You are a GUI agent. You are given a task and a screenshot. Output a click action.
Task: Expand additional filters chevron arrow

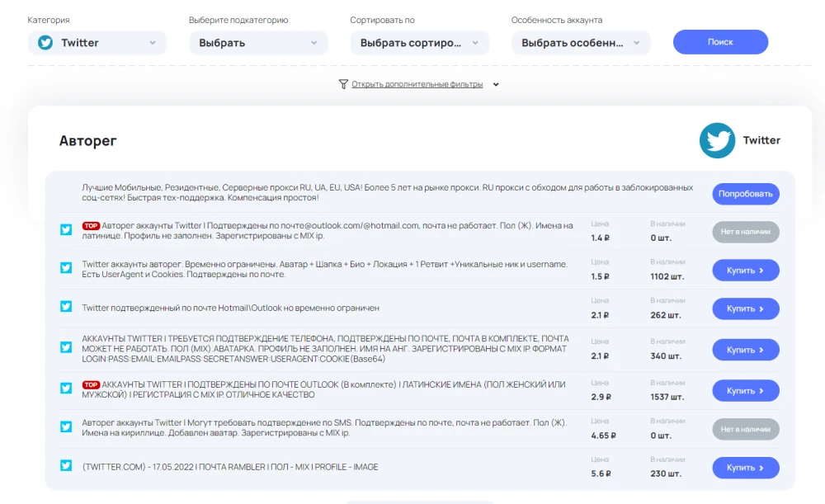click(496, 85)
